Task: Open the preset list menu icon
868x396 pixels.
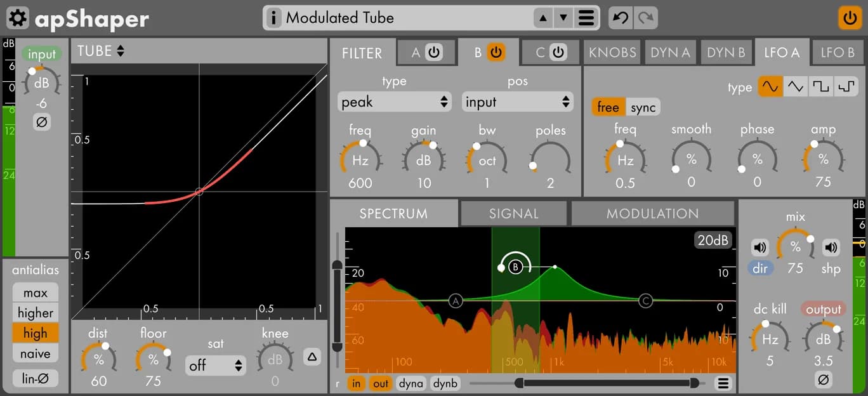Action: tap(586, 18)
